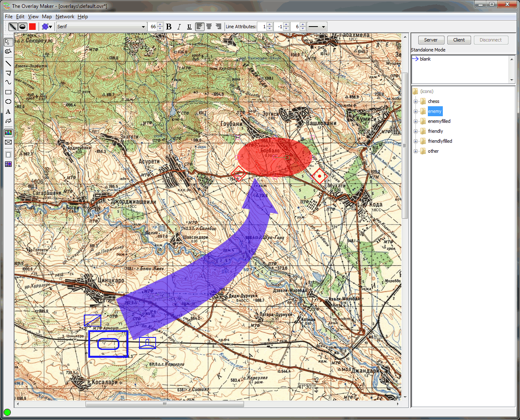520x420 pixels.
Task: Align text to the left
Action: [200, 27]
